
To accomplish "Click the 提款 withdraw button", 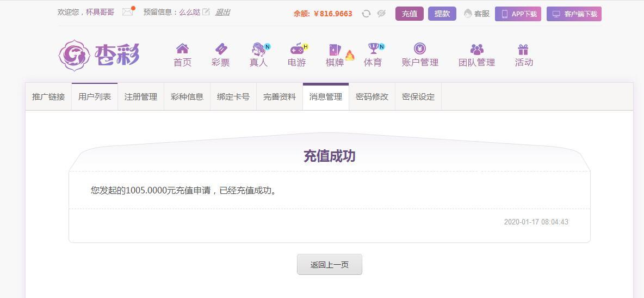I will pyautogui.click(x=442, y=14).
